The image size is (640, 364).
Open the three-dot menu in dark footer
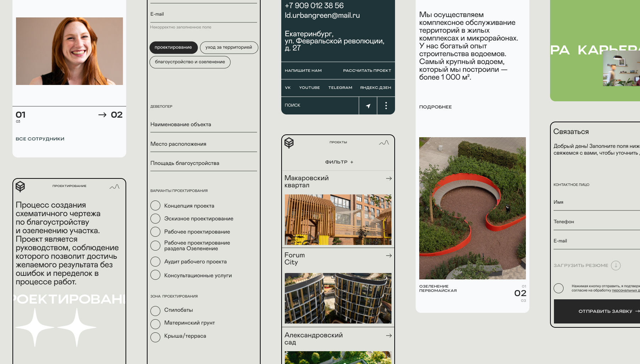pos(386,106)
